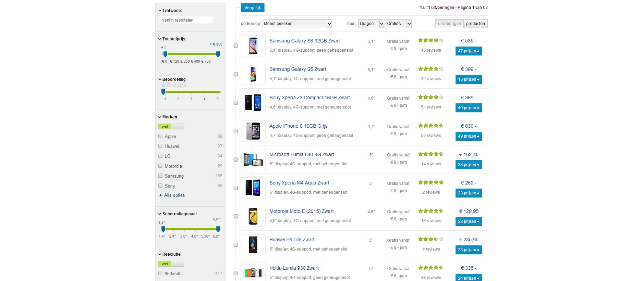Viewport: 644px width, 281px height.
Task: Click the star rating of Microsoft Lumia 640
Action: coord(431,154)
